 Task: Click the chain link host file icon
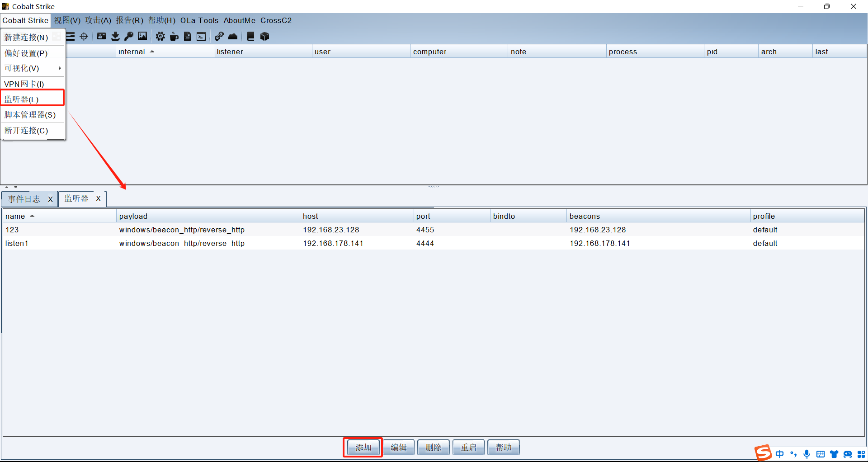[219, 37]
